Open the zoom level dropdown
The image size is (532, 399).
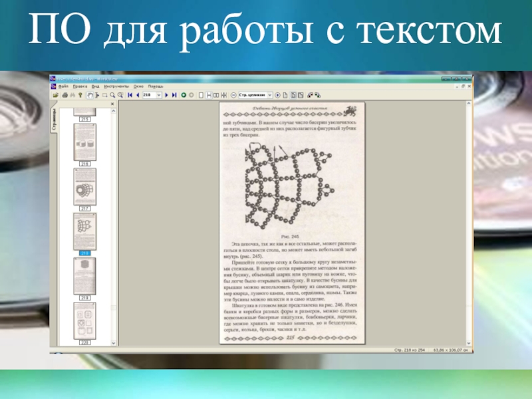(x=271, y=95)
